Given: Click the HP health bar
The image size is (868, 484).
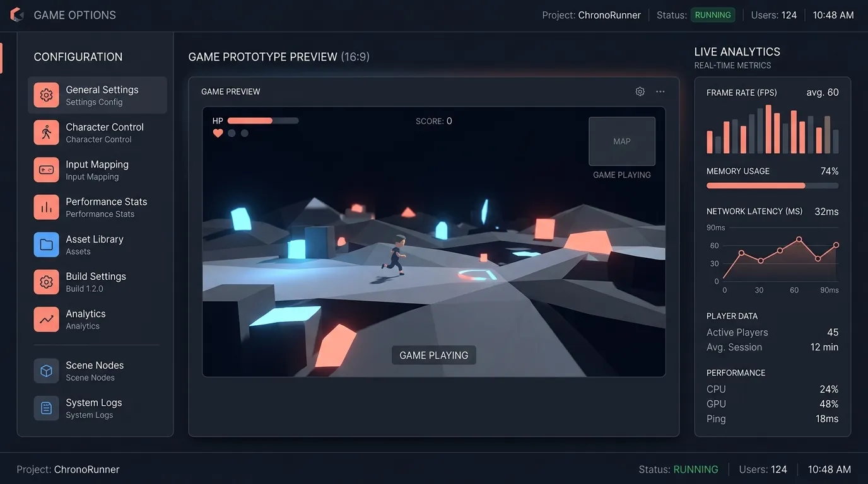Looking at the screenshot, I should (x=263, y=120).
